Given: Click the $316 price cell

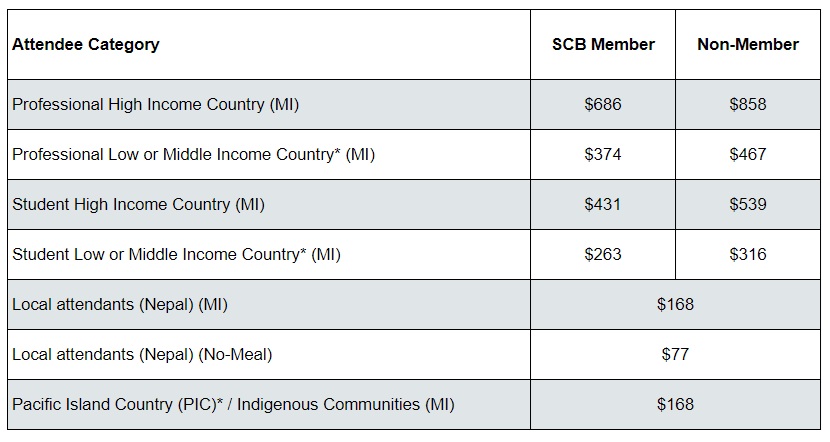Looking at the screenshot, I should pyautogui.click(x=748, y=255).
